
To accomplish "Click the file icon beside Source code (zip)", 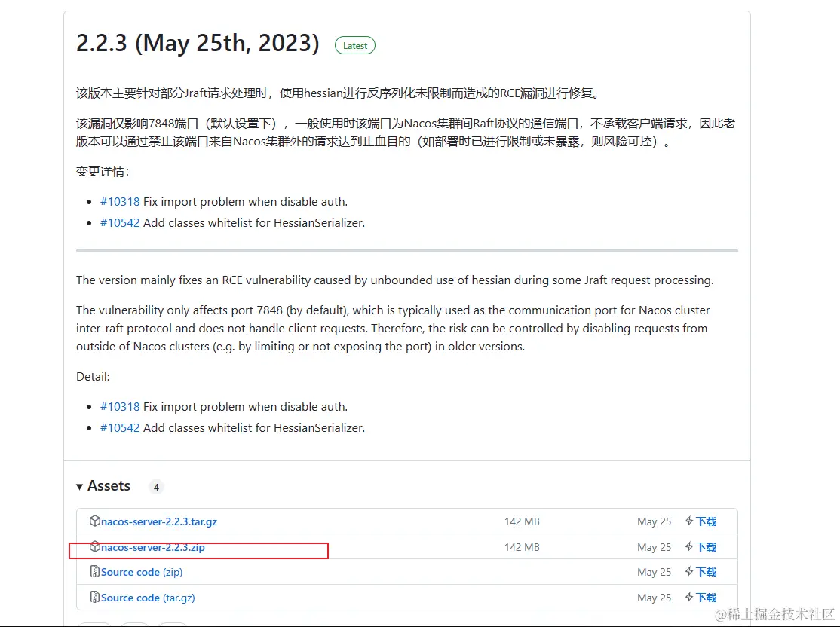I will click(x=95, y=571).
